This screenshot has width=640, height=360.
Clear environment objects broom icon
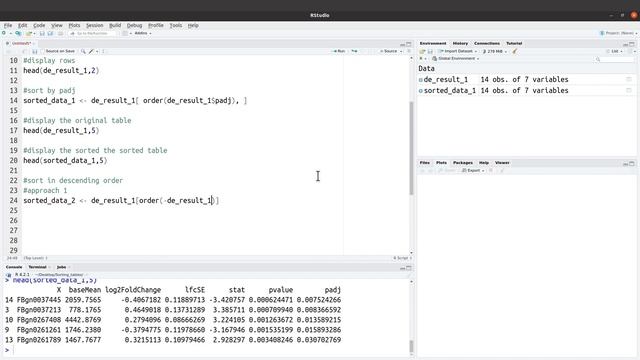(515, 51)
